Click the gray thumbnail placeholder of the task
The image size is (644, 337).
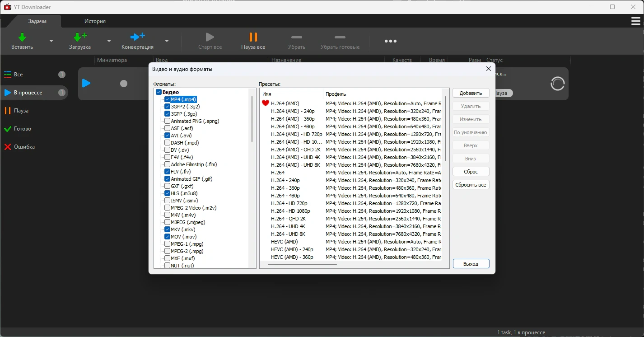pos(124,84)
